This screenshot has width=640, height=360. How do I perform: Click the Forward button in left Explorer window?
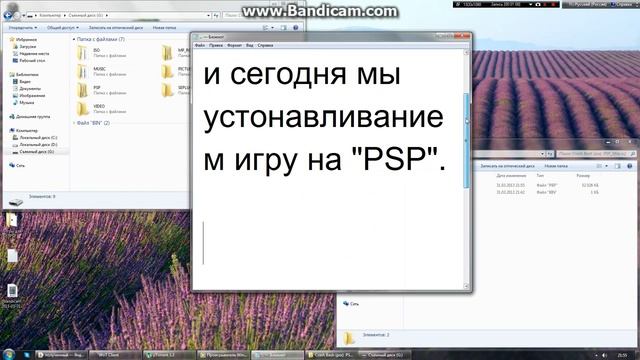coord(17,16)
